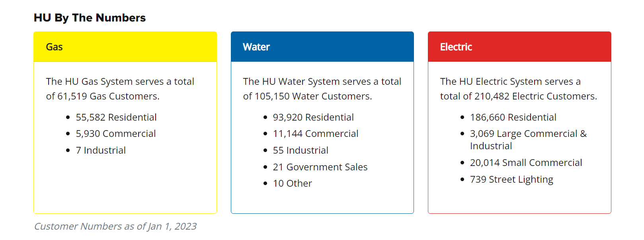Click the 10 Other water item

pos(292,183)
